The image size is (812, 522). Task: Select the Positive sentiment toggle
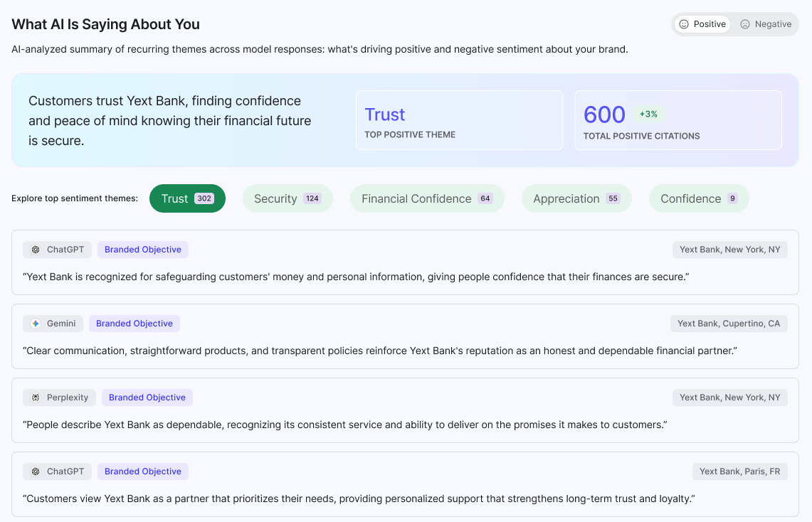click(702, 24)
